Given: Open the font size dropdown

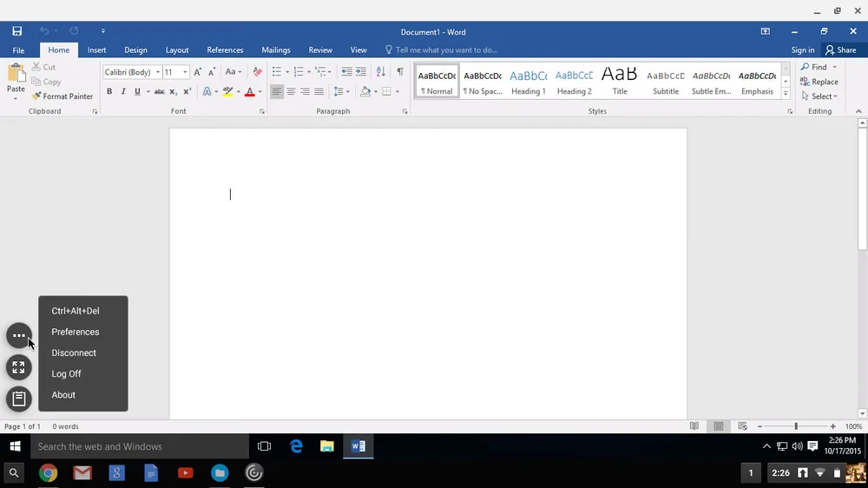Looking at the screenshot, I should tap(185, 72).
